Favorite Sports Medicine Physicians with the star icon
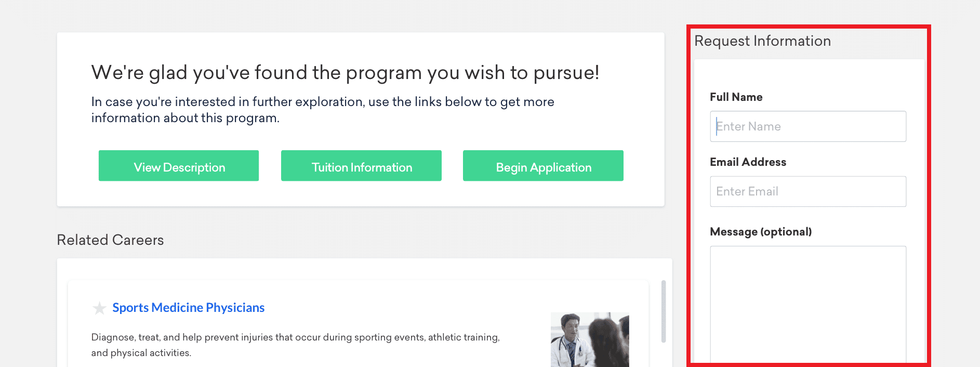This screenshot has height=367, width=980. click(99, 308)
